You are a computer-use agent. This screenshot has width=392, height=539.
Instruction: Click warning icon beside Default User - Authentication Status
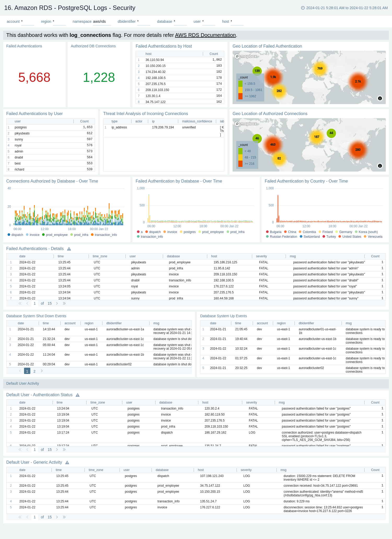click(78, 395)
